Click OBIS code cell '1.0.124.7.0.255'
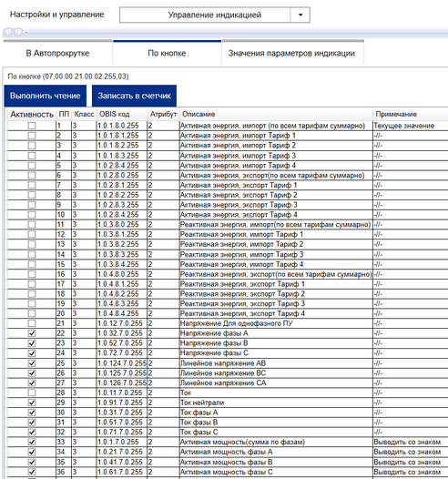 pos(122,363)
